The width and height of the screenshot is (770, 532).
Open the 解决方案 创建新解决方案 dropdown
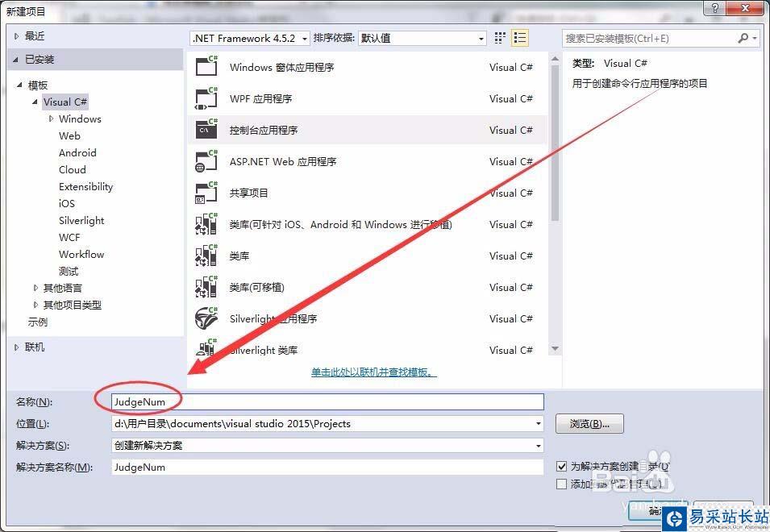(327, 445)
